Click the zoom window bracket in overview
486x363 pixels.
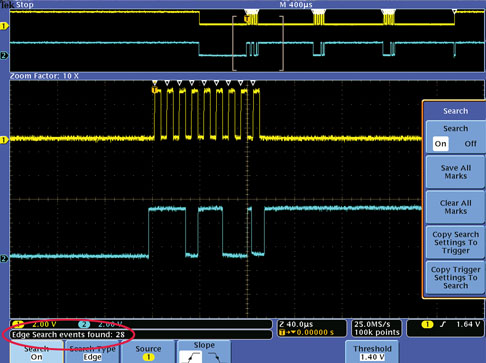point(258,43)
